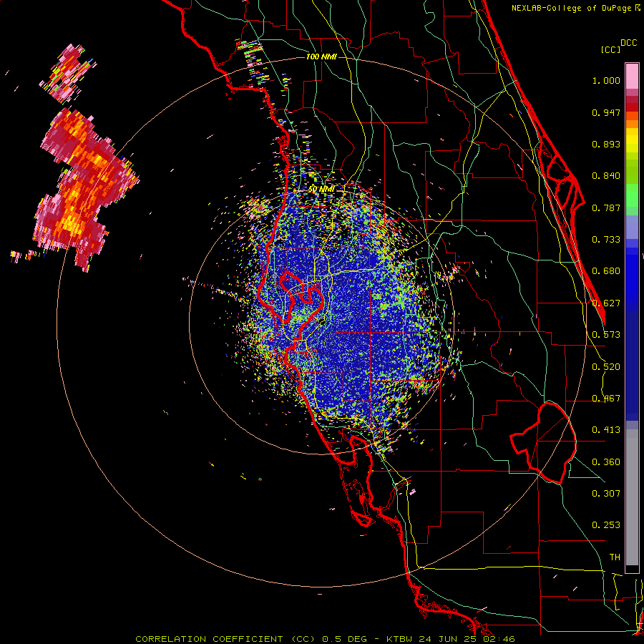The image size is (644, 644).
Task: Click the TH label at the scale bottom
Action: [615, 557]
